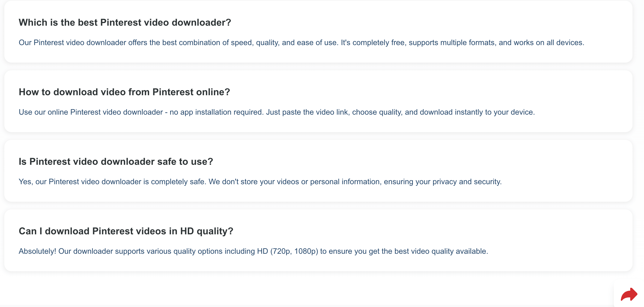Open the 'Which is the best Pinterest video downloader?' question
The image size is (644, 307).
[x=125, y=23]
